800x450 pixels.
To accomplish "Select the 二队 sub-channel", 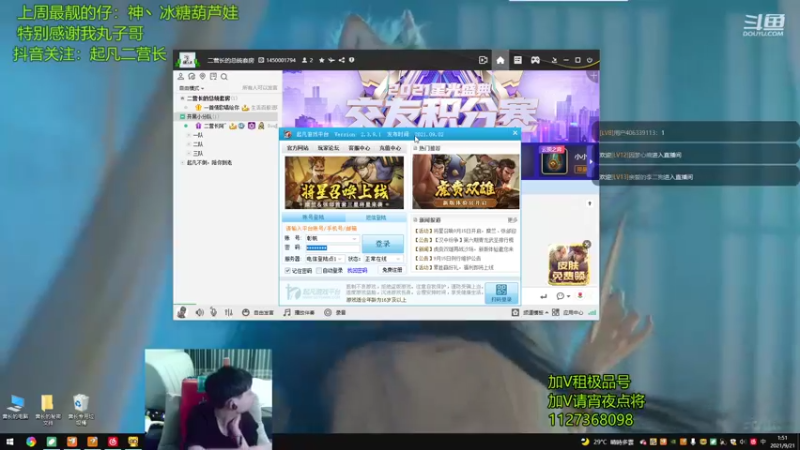I will [198, 144].
